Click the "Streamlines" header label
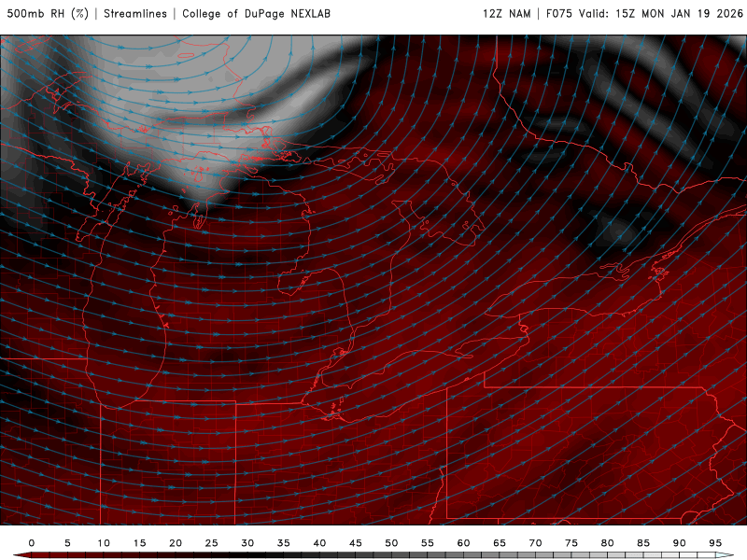This screenshot has height=560, width=747. pos(135,14)
